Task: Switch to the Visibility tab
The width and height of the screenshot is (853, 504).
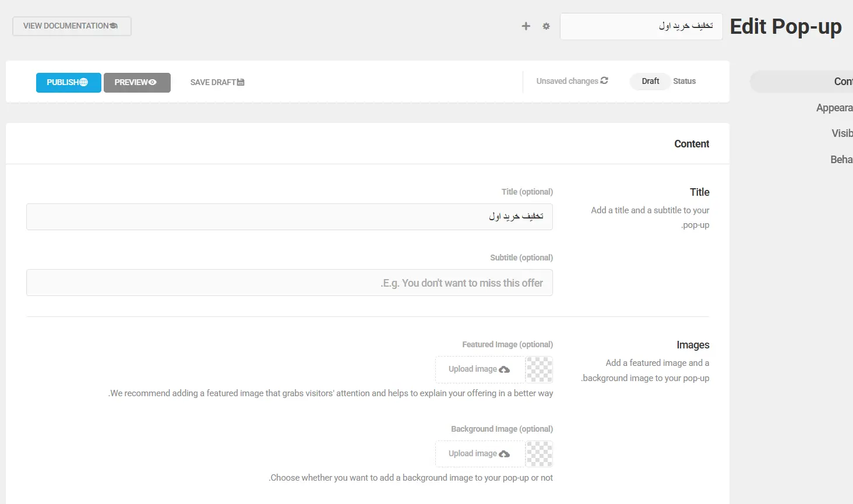Action: [x=842, y=133]
